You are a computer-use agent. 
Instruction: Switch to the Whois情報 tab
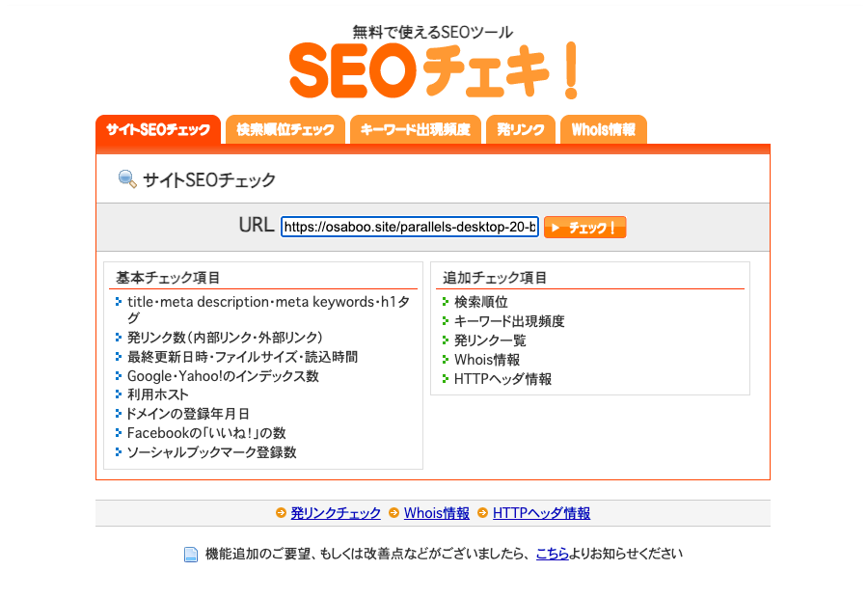point(604,129)
